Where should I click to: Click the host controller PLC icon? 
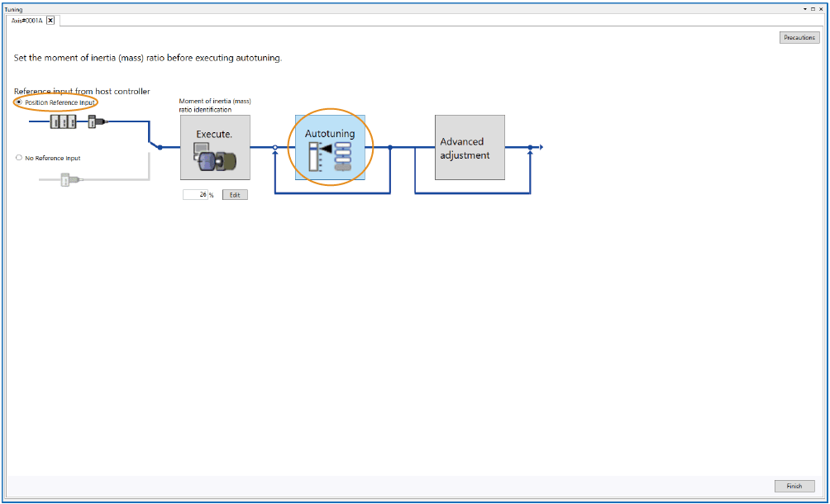point(64,122)
